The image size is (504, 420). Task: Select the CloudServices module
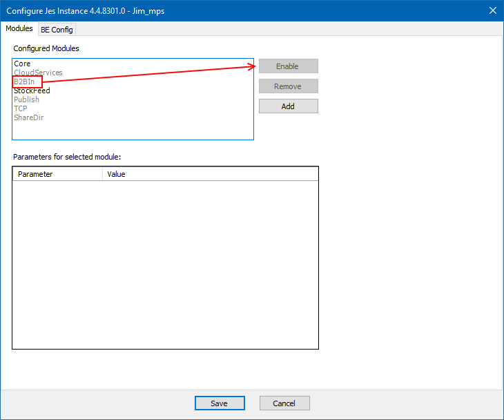pos(38,73)
